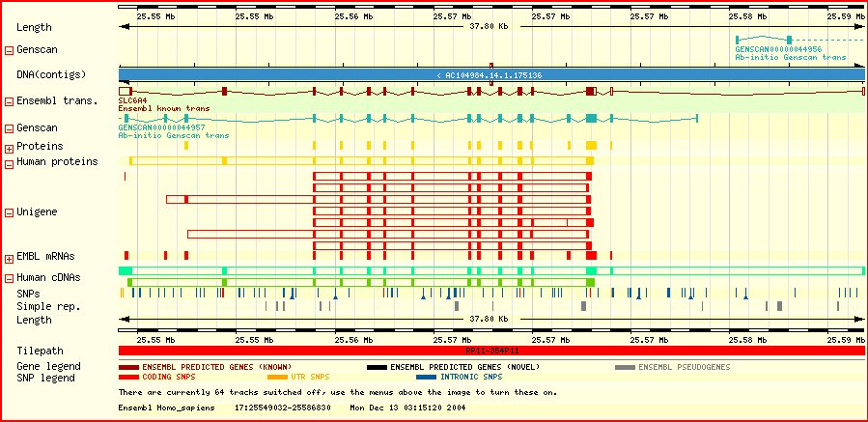Click the GENSCAN00000044956 transcript label
The height and width of the screenshot is (422, 868).
(x=778, y=49)
